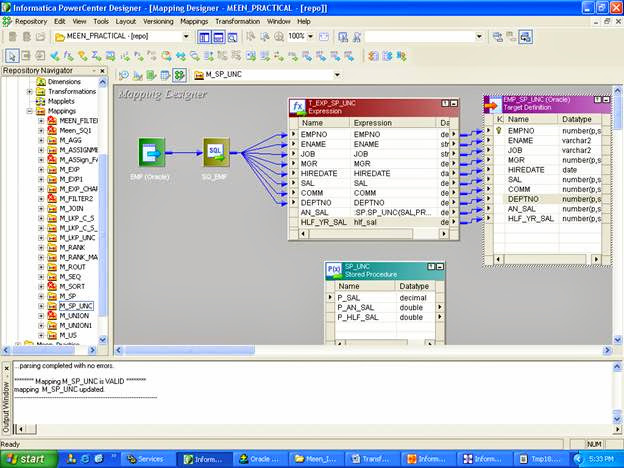Screen dimensions: 624x468
Task: Click the Internet Explorer quick launch icon
Action: pos(86,459)
